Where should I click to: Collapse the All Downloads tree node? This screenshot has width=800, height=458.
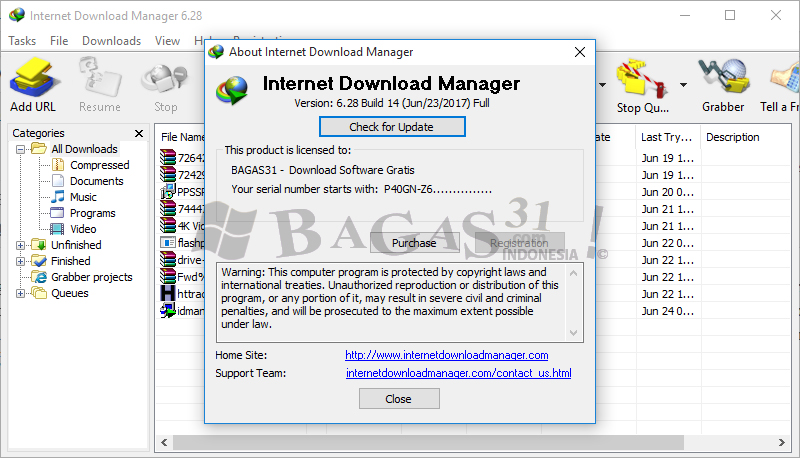coord(20,149)
